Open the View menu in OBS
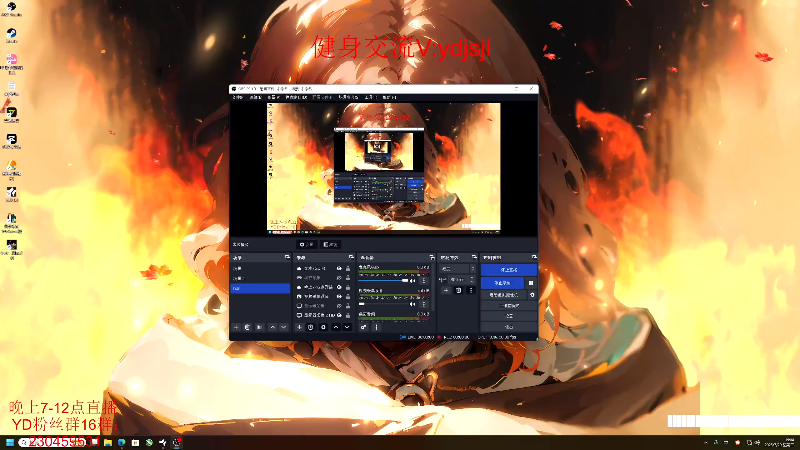 pyautogui.click(x=274, y=97)
